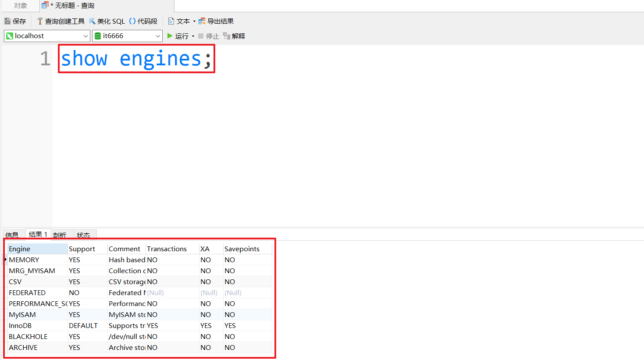
Task: Click the query table icon on tab
Action: coord(45,5)
